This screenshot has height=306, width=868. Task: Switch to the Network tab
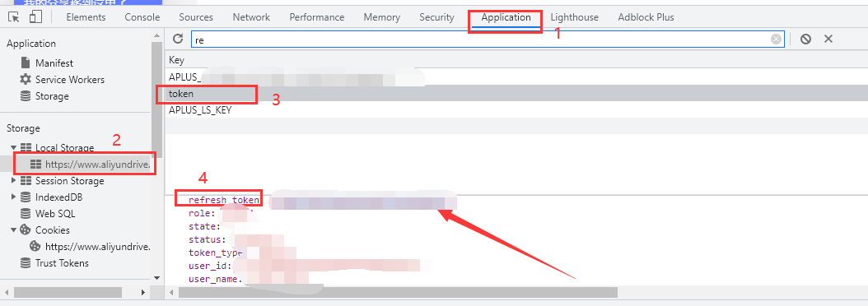coord(251,17)
